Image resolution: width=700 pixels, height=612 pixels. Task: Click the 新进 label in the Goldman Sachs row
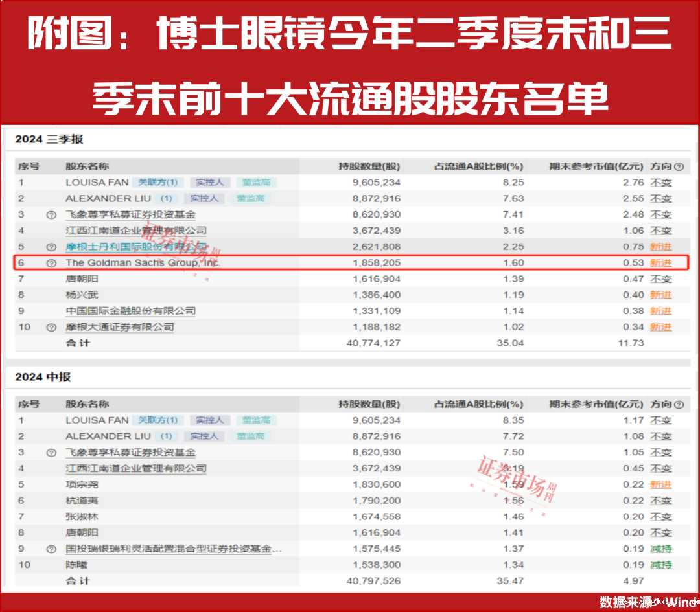[660, 263]
